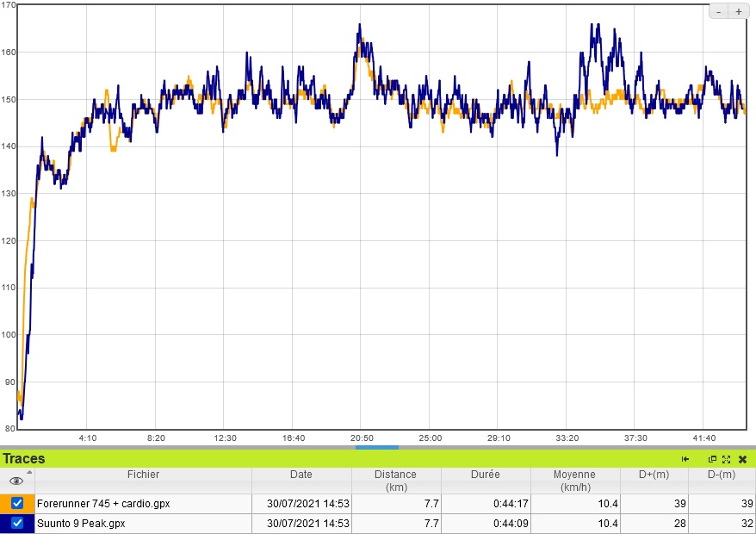Click the sort arrow beside the eye icon

point(30,473)
